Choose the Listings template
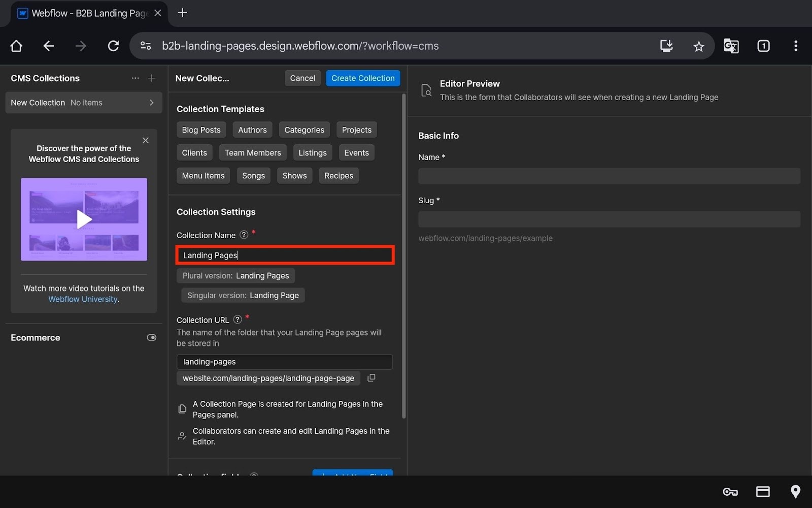 [313, 153]
